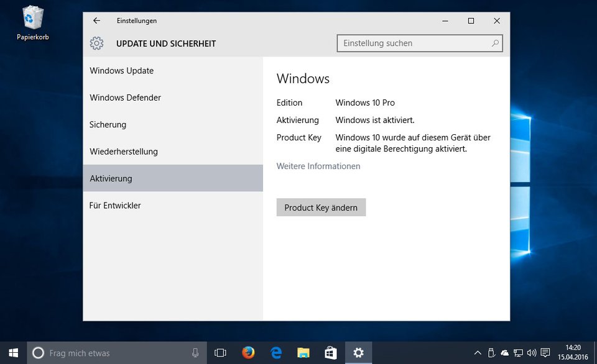Open Papierkorb on the desktop
Image resolution: width=597 pixels, height=364 pixels.
(33, 23)
